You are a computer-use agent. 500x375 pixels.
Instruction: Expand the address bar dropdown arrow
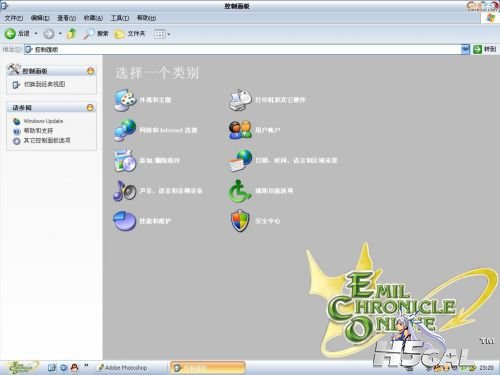click(465, 49)
